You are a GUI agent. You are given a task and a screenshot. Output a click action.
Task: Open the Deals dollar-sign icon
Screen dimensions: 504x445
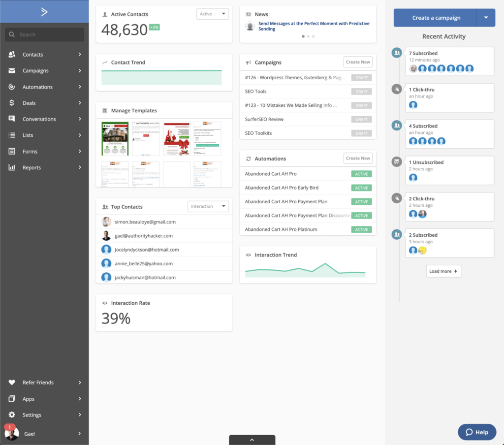tap(12, 103)
